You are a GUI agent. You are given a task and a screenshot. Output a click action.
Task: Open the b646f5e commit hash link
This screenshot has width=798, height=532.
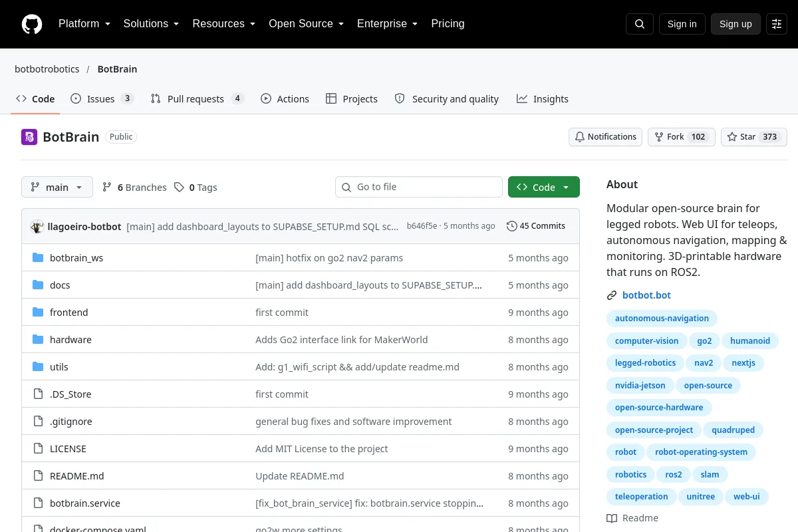pos(422,226)
